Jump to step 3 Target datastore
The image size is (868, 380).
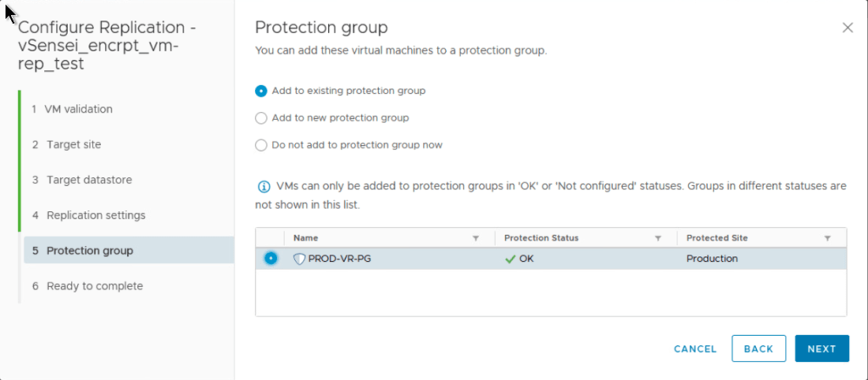point(88,180)
